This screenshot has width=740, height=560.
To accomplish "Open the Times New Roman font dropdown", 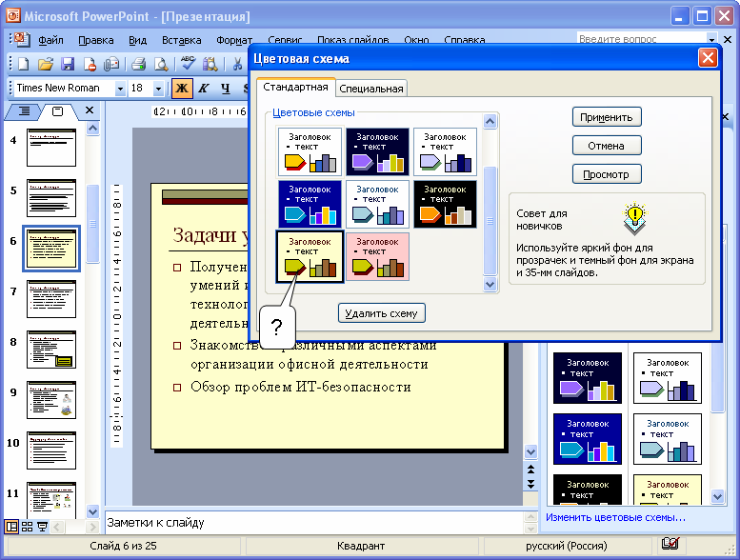I will pyautogui.click(x=120, y=89).
